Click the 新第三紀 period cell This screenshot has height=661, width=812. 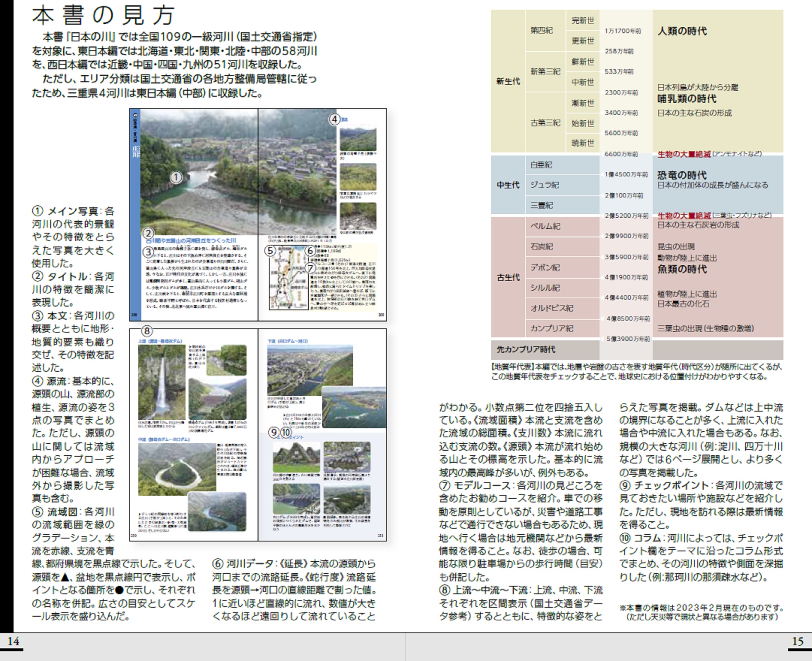click(x=545, y=71)
